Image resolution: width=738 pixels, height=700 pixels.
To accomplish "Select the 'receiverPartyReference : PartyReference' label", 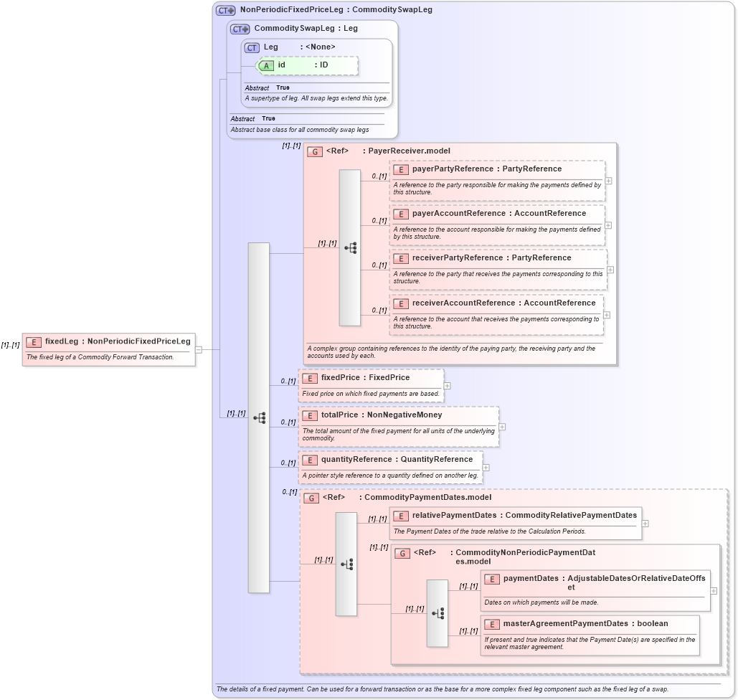I will coord(492,258).
